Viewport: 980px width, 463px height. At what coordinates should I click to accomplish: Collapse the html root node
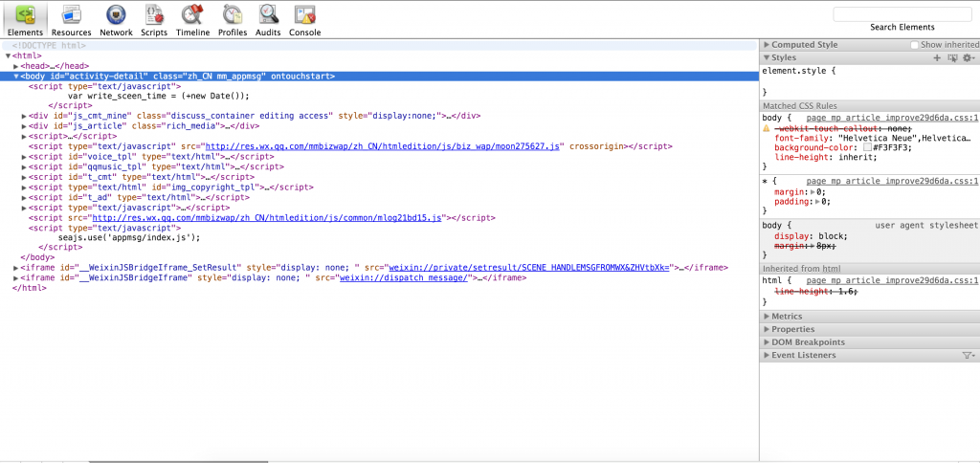pyautogui.click(x=8, y=55)
